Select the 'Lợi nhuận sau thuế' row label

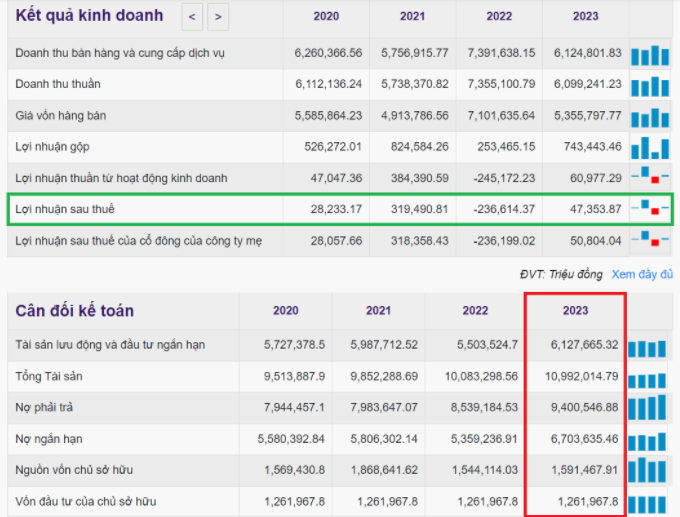coord(65,209)
